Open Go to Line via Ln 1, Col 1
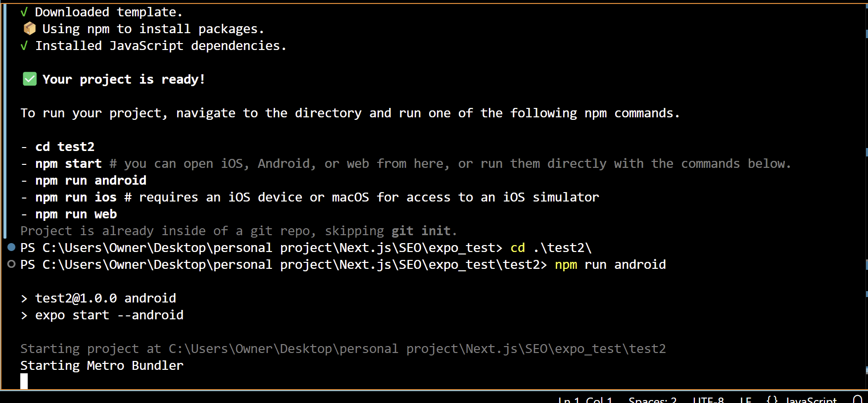 click(585, 399)
